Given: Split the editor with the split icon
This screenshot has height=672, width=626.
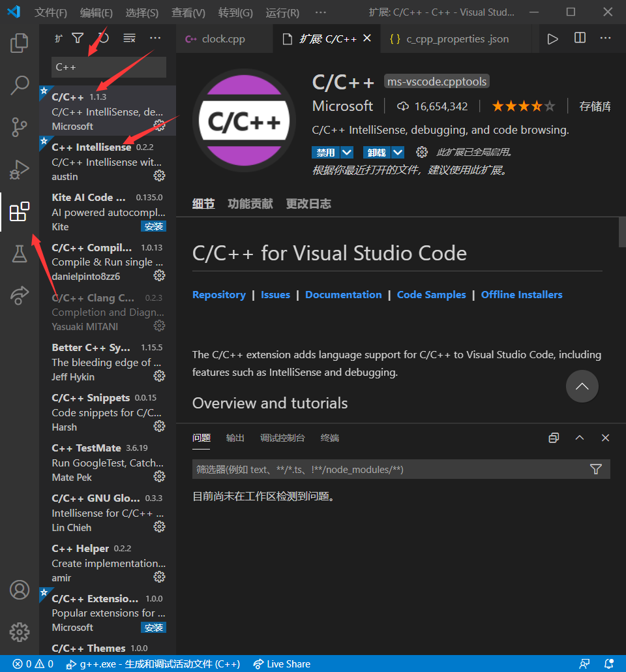Looking at the screenshot, I should [580, 38].
